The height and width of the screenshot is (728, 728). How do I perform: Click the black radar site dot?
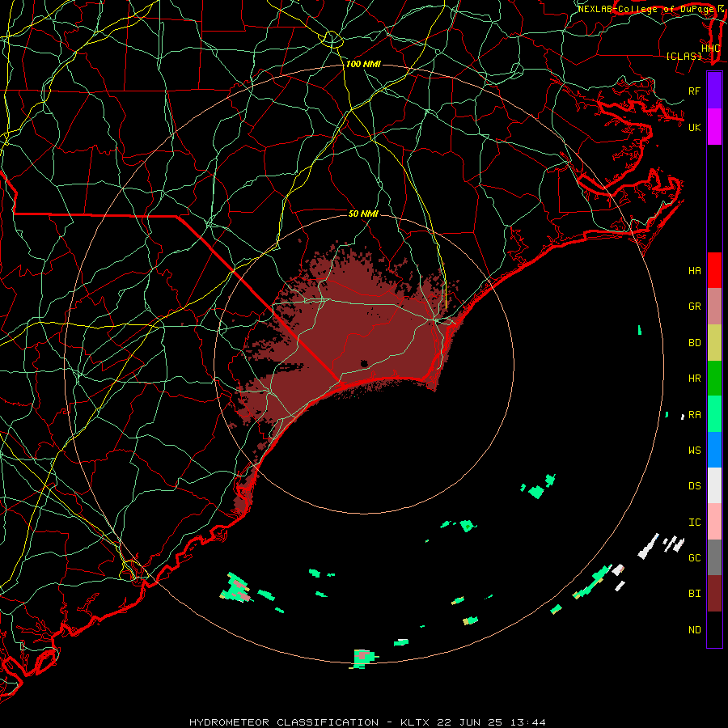(364, 363)
